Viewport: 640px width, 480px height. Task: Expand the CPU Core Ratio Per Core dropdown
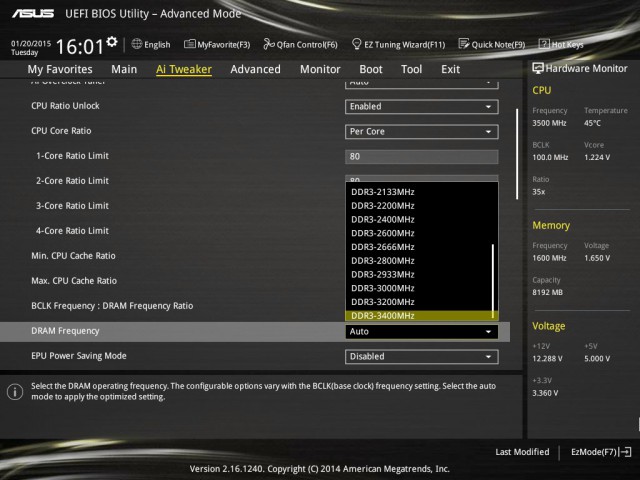tap(422, 131)
